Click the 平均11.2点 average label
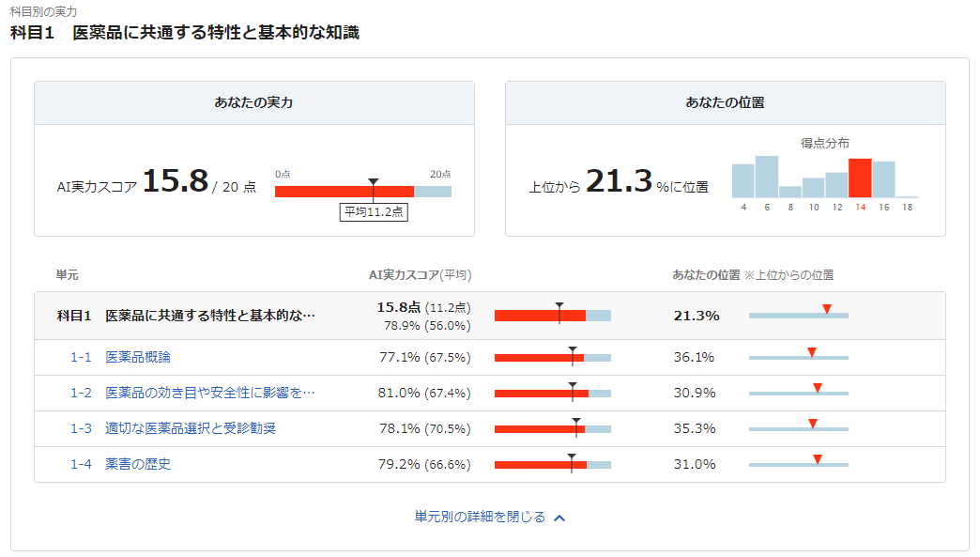Viewport: 980px width, 557px height. [x=374, y=211]
